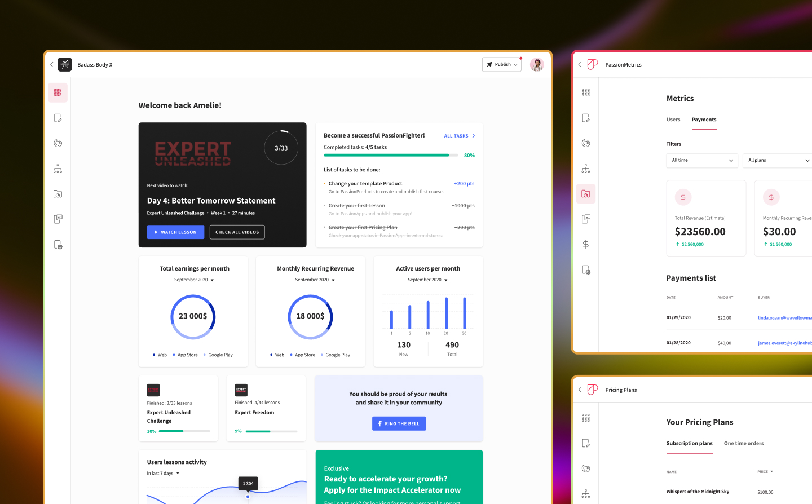Viewport: 812px width, 504px height.
Task: Select the highlighted metrics folder icon in PassionMetrics sidebar
Action: pos(586,194)
